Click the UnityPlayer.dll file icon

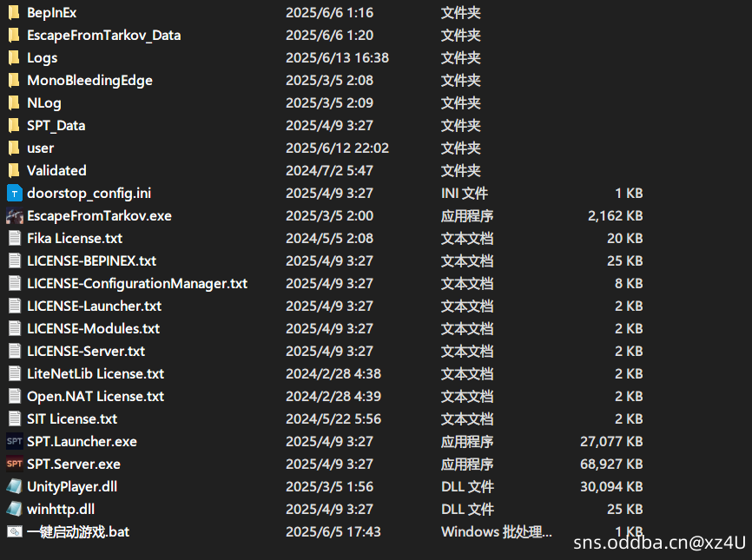pos(15,486)
